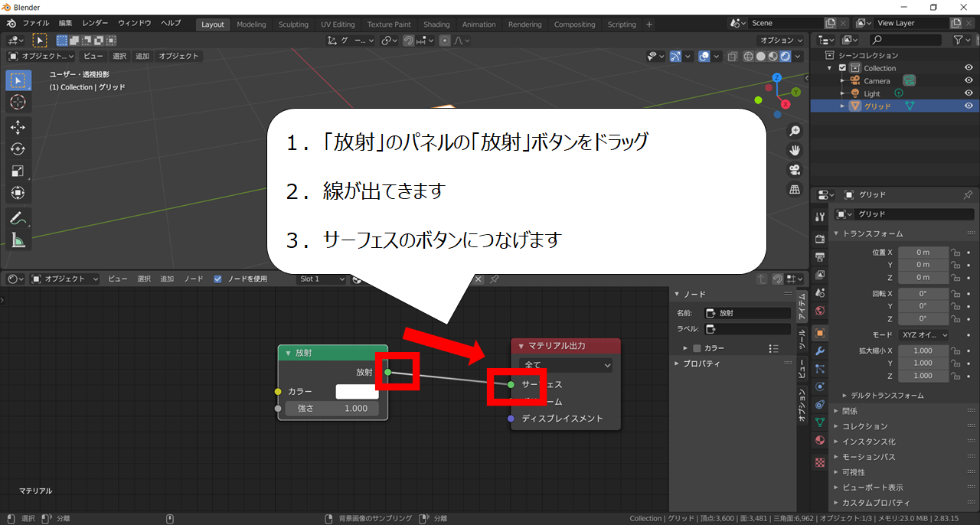Open the ファイル menu
980x525 pixels.
(x=35, y=24)
